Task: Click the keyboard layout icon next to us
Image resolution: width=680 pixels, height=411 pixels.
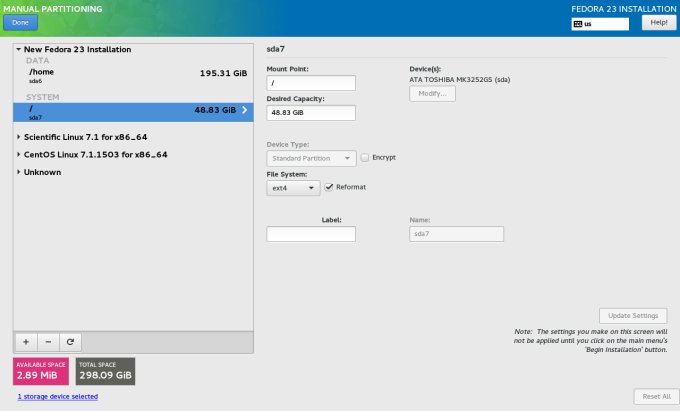Action: (x=578, y=24)
